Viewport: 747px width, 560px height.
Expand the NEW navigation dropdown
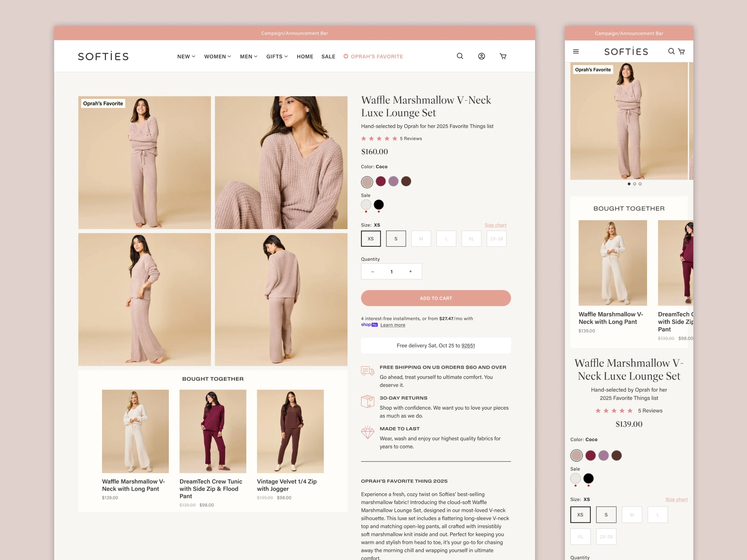coord(186,56)
